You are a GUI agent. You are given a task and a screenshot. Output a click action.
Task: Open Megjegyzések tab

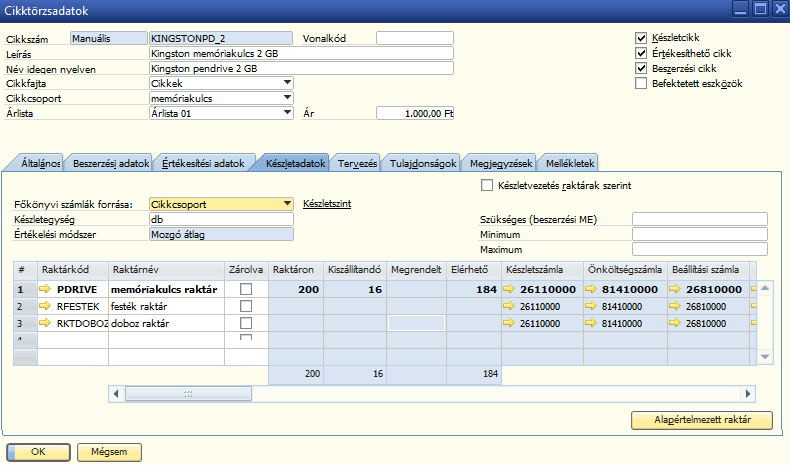click(501, 163)
